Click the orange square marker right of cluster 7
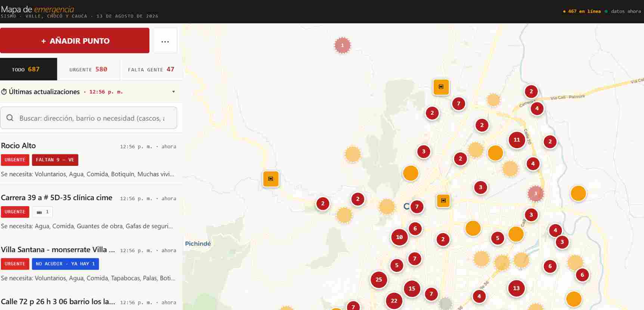This screenshot has width=644, height=310. (x=443, y=201)
